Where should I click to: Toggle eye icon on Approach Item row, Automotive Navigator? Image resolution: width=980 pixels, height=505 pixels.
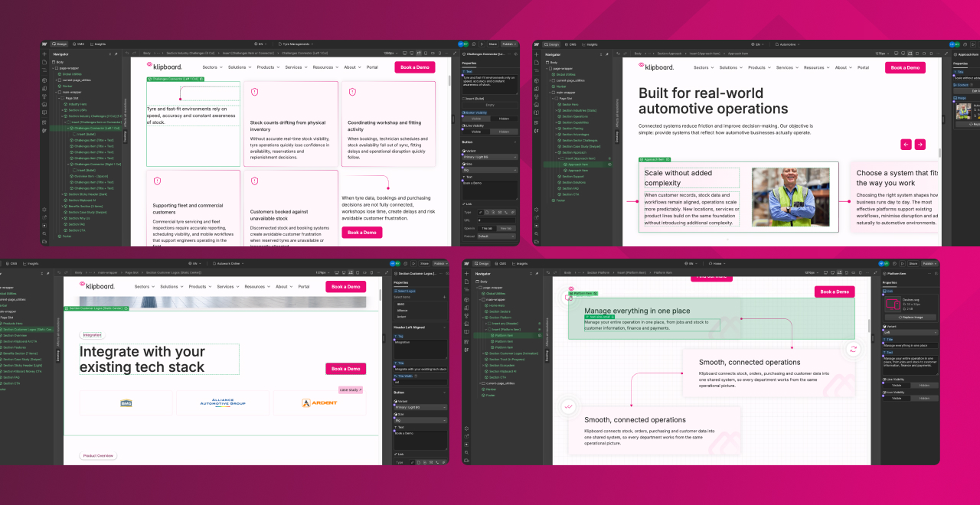(x=609, y=165)
